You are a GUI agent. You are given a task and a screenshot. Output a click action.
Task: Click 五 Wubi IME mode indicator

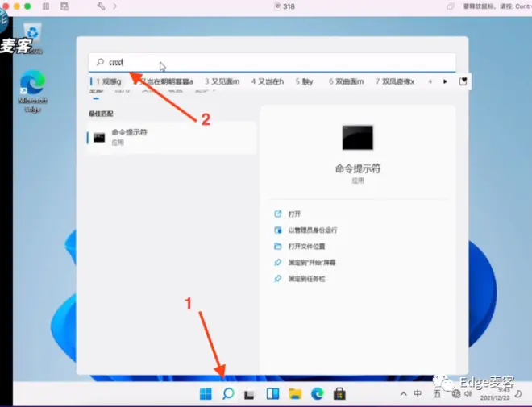pyautogui.click(x=437, y=393)
